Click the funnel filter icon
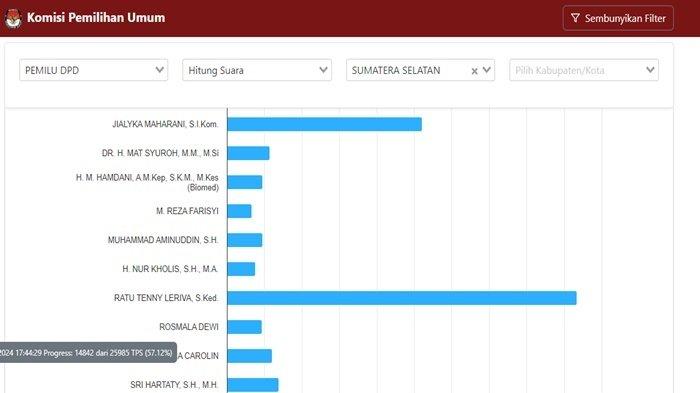700x393 pixels. click(575, 18)
